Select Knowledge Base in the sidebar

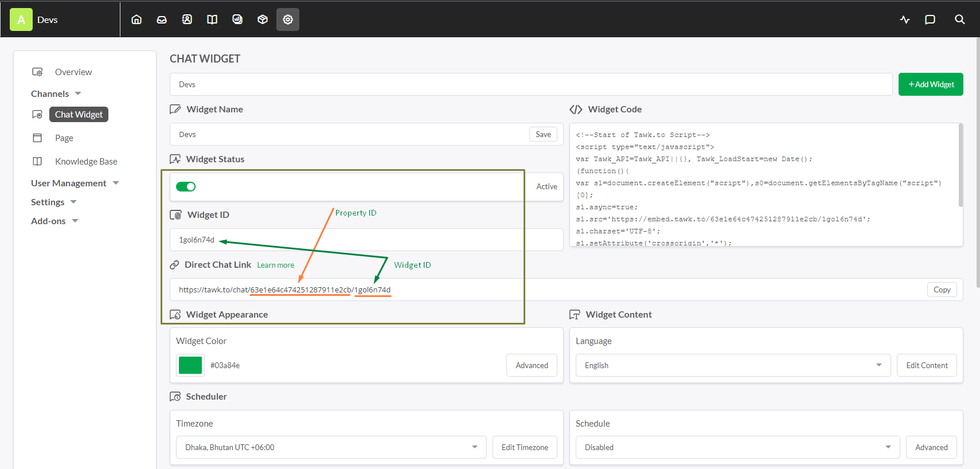click(x=86, y=162)
